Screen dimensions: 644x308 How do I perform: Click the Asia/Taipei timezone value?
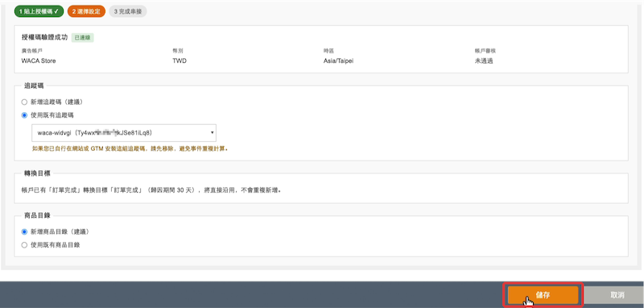[338, 60]
